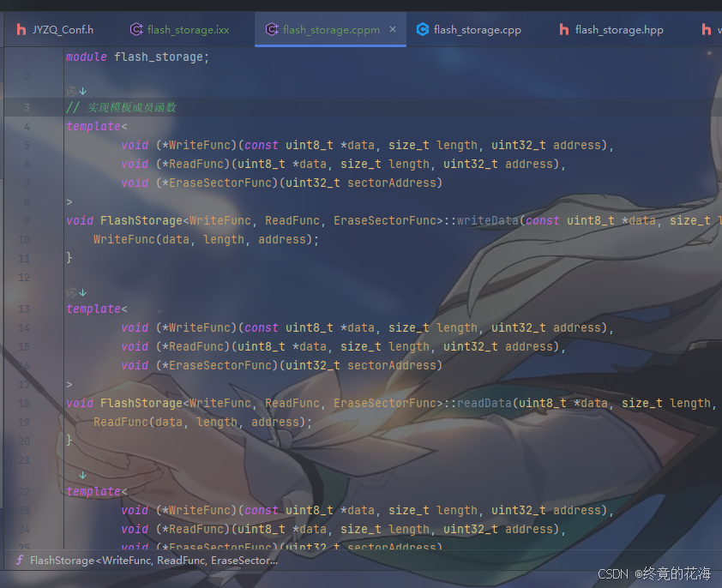Click the closing brace on line 20
722x588 pixels.
69,441
